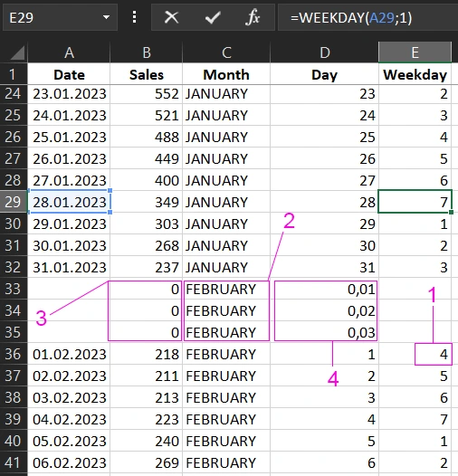Select the Day value 0,01
The width and height of the screenshot is (458, 476).
pyautogui.click(x=324, y=289)
